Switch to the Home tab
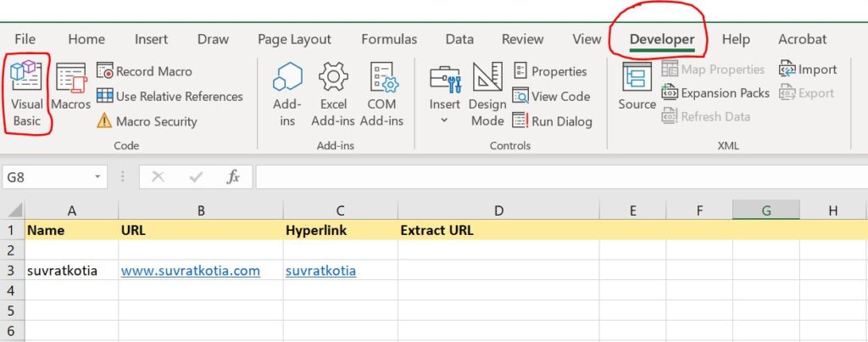 (x=86, y=39)
